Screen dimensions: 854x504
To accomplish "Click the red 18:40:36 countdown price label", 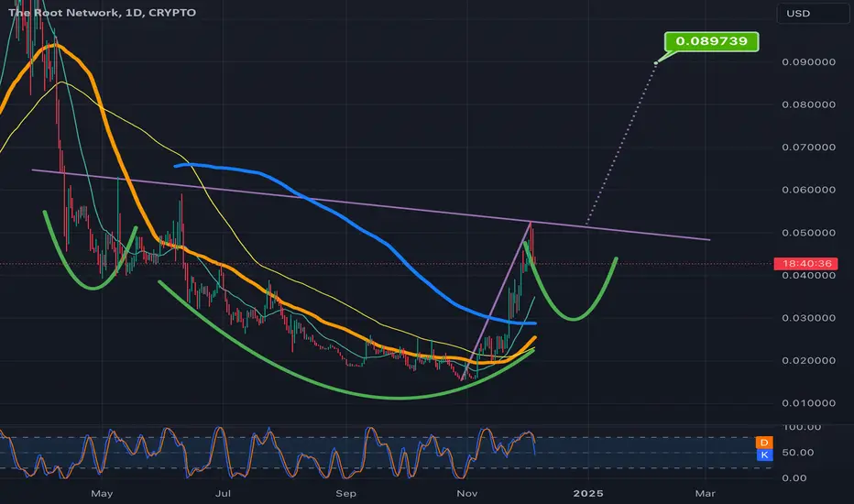I will (x=806, y=264).
